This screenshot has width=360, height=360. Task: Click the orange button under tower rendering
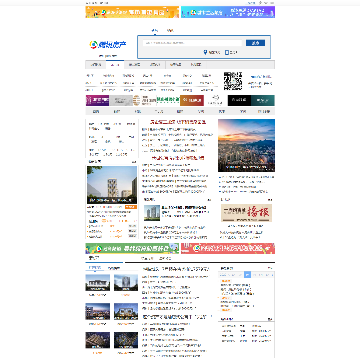pyautogui.click(x=131, y=207)
